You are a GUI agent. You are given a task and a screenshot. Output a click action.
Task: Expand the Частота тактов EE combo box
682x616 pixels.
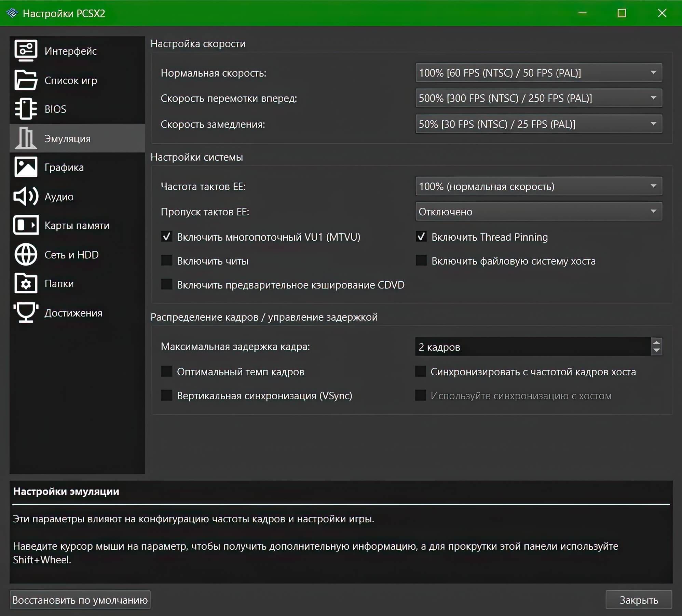[x=538, y=186]
